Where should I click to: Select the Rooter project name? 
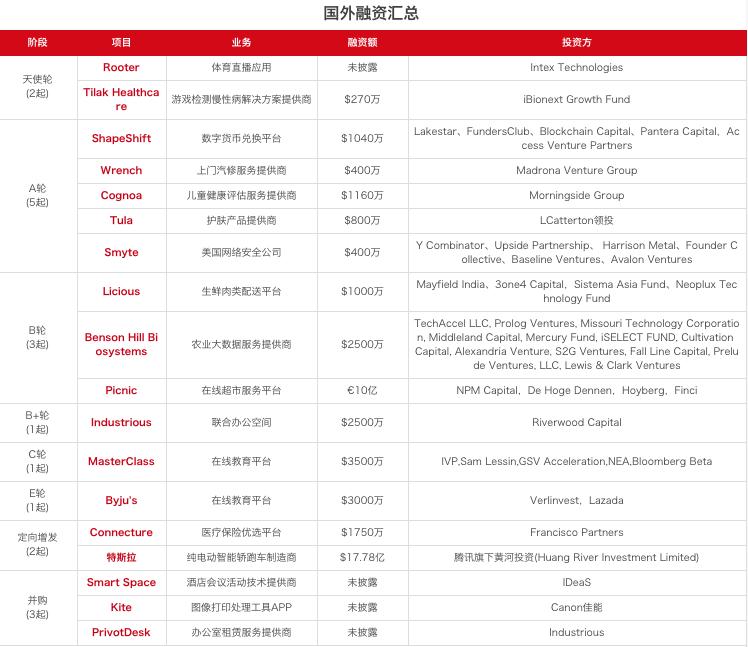click(x=121, y=68)
